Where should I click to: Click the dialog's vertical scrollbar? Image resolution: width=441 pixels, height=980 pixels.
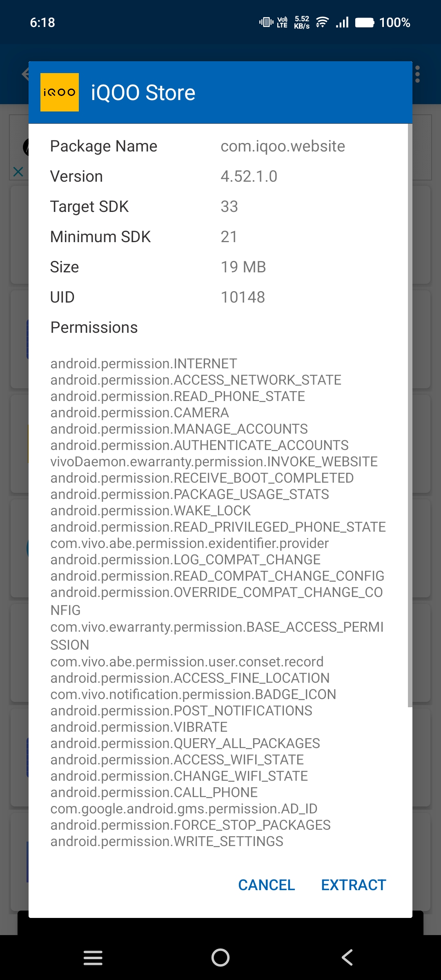tap(410, 415)
